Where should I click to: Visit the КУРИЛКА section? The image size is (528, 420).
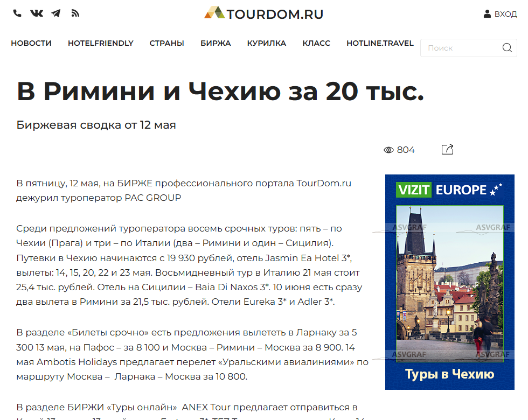[x=266, y=44]
